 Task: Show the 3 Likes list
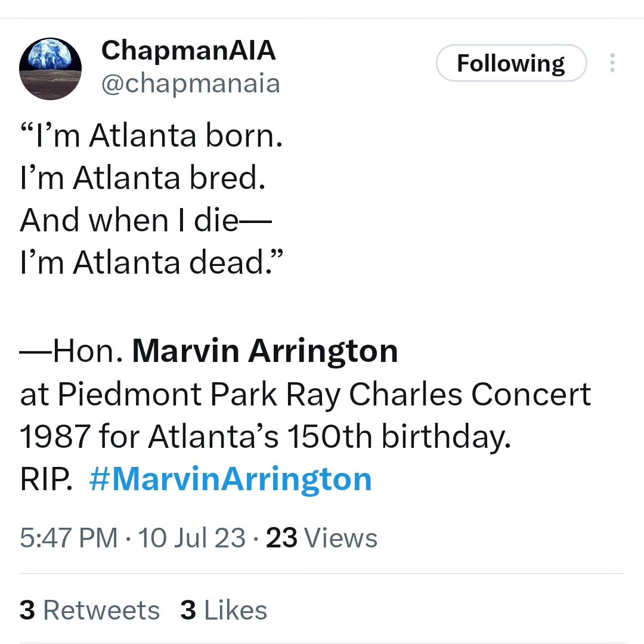coord(224,610)
